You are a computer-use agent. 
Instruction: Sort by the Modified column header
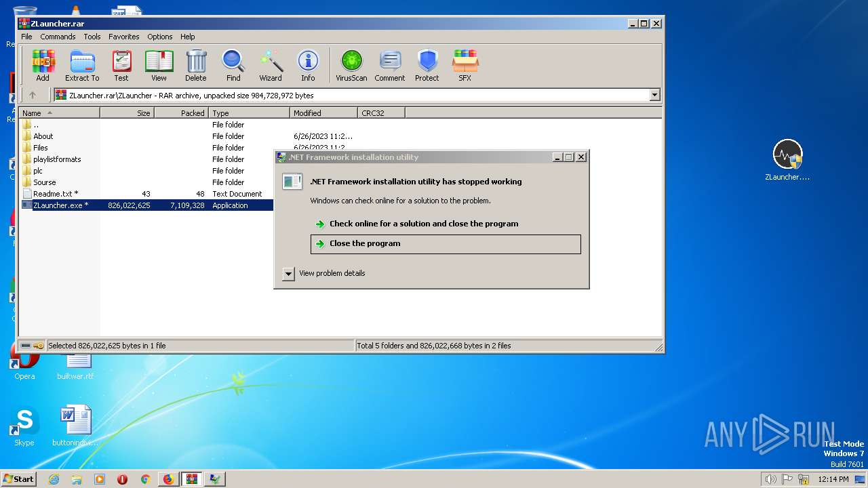click(x=324, y=113)
